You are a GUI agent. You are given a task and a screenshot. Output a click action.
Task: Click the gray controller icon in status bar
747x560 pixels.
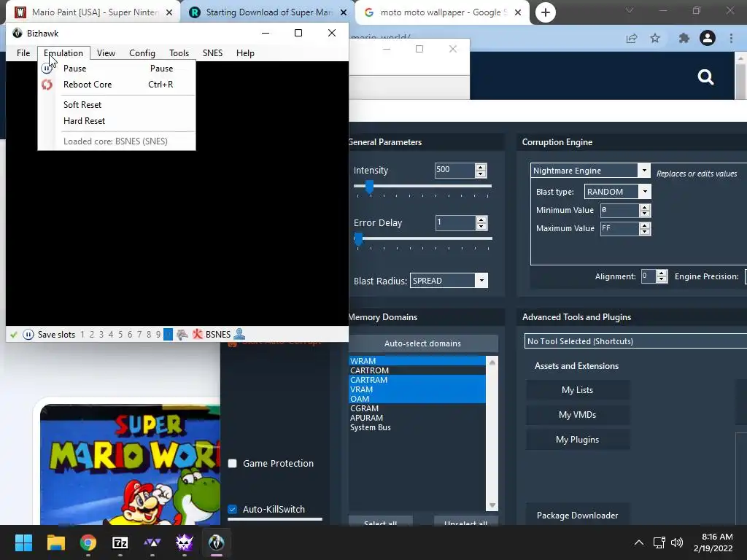point(182,335)
